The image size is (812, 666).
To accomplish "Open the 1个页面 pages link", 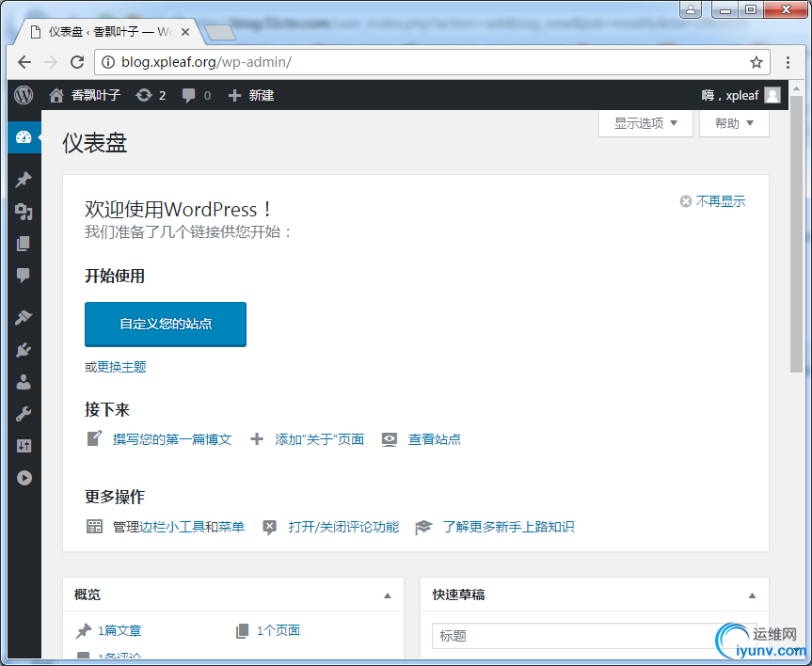I will (x=279, y=631).
